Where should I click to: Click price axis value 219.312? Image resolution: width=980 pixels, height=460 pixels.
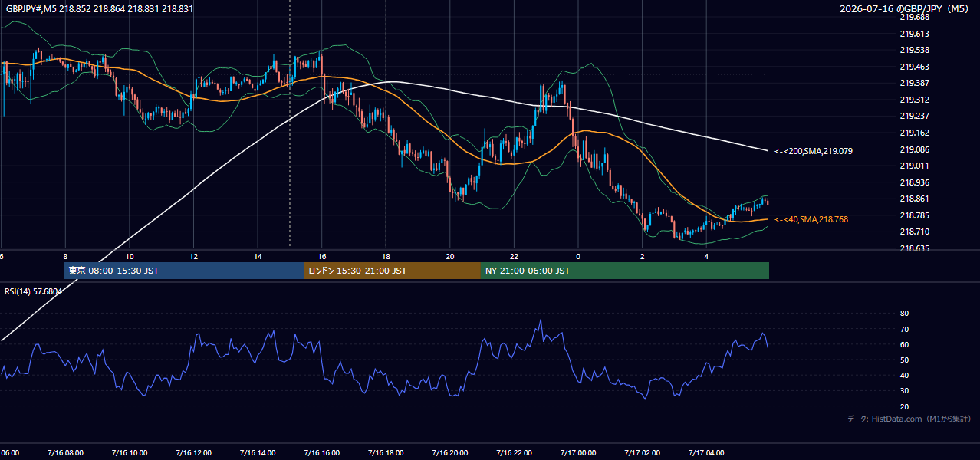coord(915,100)
